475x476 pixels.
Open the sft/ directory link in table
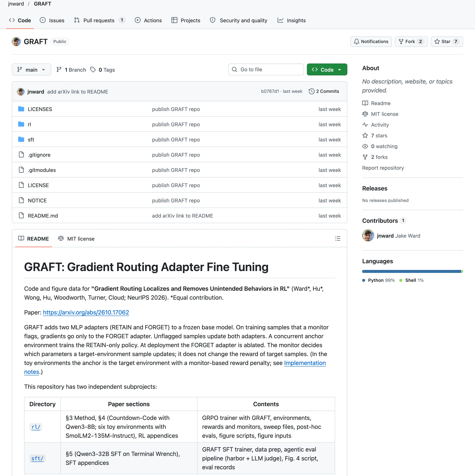pyautogui.click(x=37, y=458)
